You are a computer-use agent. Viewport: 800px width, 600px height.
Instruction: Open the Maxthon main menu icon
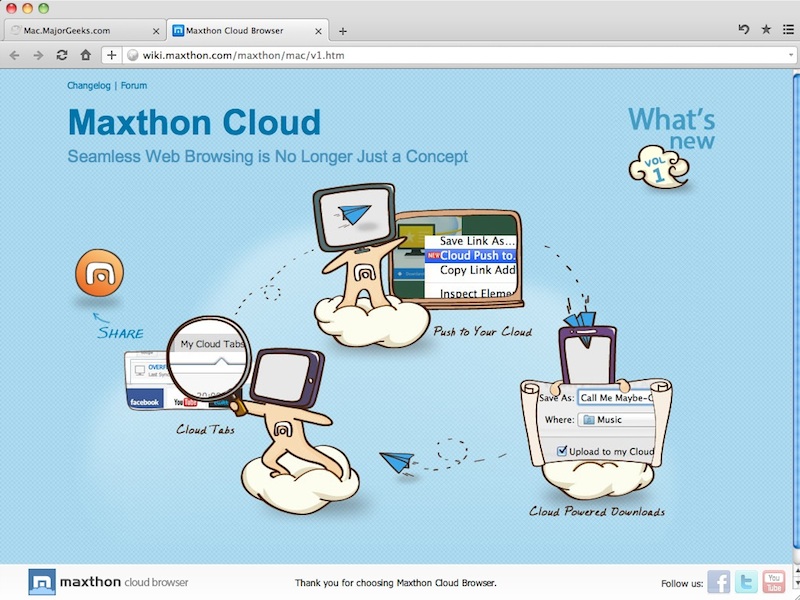pyautogui.click(x=788, y=30)
